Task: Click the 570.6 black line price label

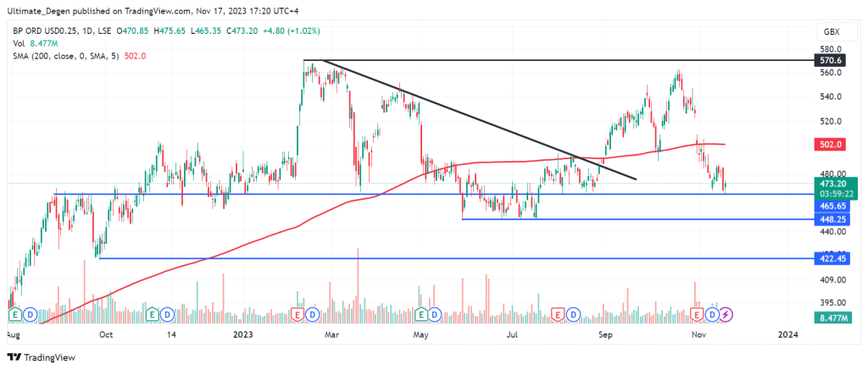Action: coord(832,60)
